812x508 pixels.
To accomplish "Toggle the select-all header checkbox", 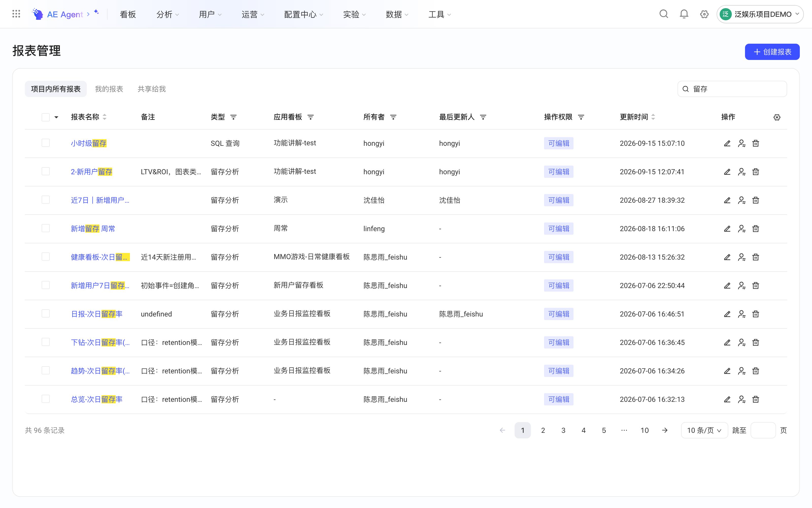I will pyautogui.click(x=46, y=117).
